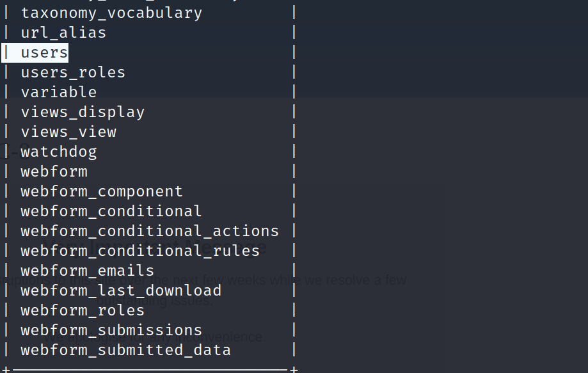Click the variable table name
This screenshot has width=588, height=373.
click(59, 92)
